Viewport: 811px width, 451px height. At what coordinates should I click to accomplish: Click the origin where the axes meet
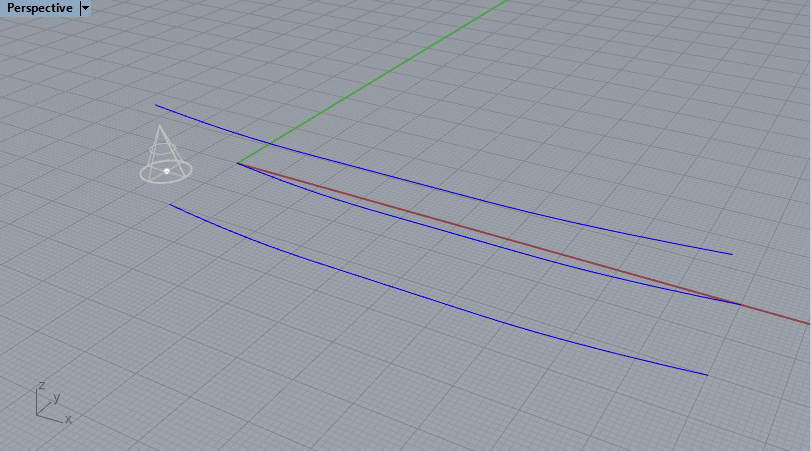pos(238,163)
